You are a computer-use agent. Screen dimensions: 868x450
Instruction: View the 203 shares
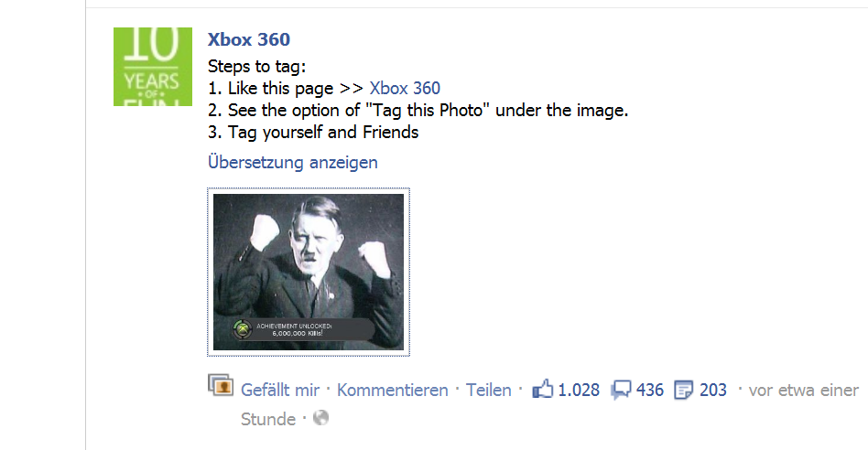(x=713, y=390)
